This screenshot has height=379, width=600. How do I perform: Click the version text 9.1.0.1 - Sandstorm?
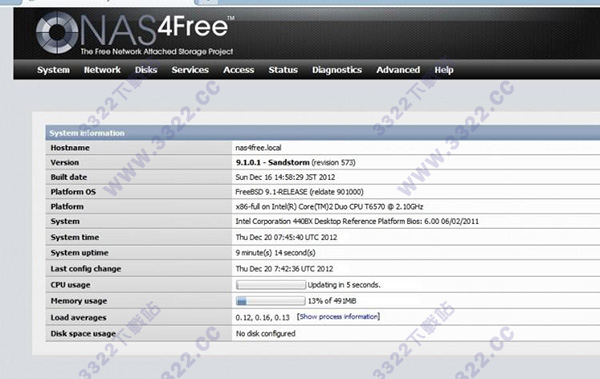tap(272, 162)
